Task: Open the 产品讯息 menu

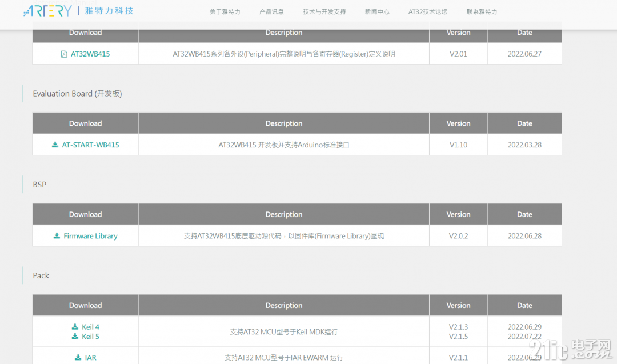Action: click(271, 12)
